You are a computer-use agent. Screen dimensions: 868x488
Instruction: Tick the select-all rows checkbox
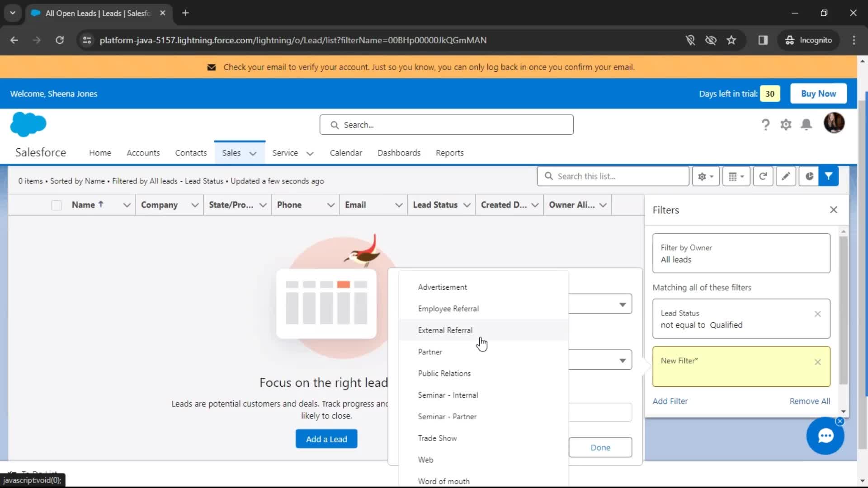pyautogui.click(x=57, y=205)
